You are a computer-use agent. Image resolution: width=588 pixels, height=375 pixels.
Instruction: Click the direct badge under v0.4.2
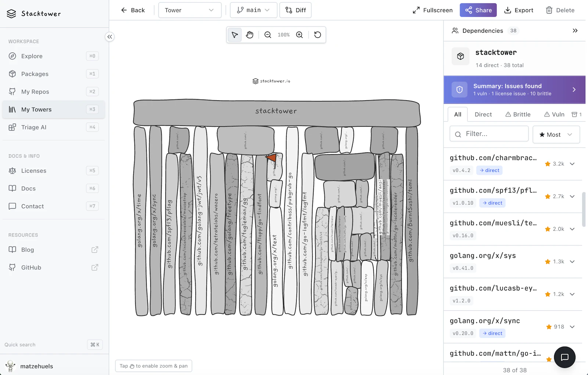[x=490, y=170]
